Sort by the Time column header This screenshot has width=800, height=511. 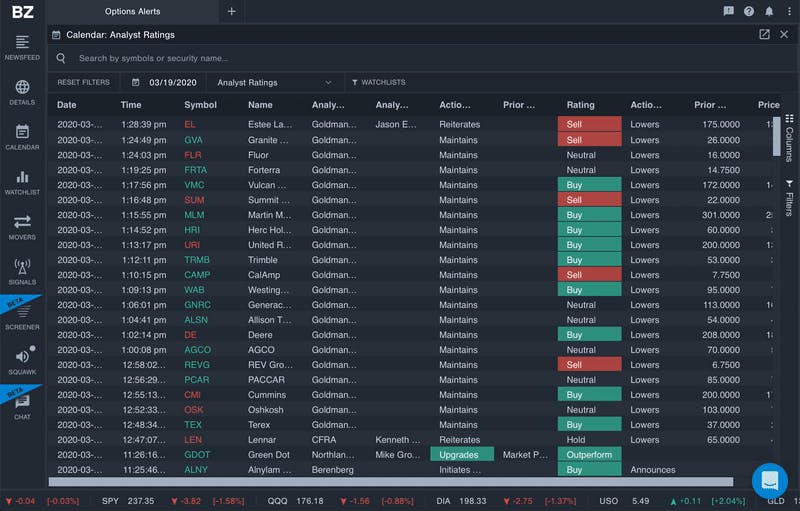(131, 105)
